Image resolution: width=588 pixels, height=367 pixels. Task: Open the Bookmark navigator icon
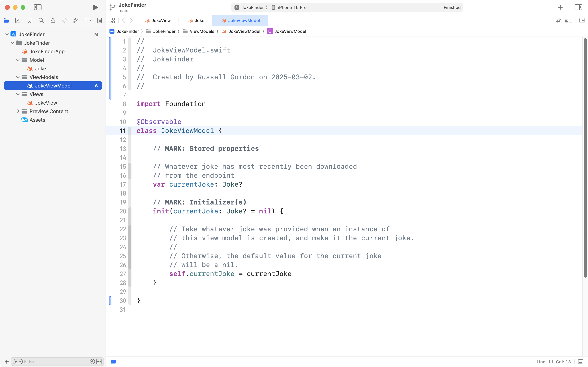point(29,20)
